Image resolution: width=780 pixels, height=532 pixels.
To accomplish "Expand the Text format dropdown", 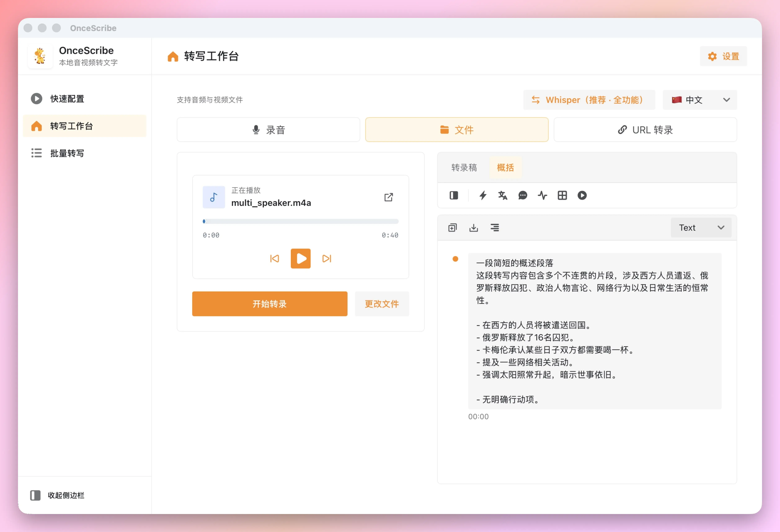I will (701, 228).
